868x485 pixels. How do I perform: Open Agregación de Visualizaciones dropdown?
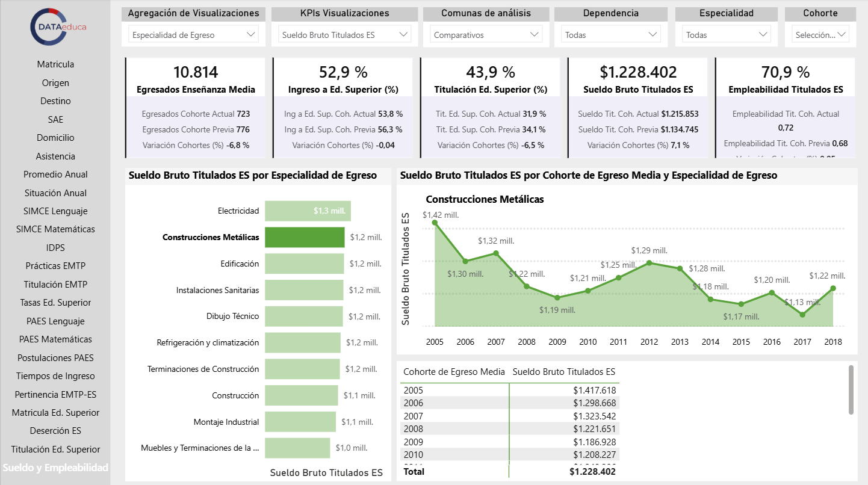tap(193, 35)
